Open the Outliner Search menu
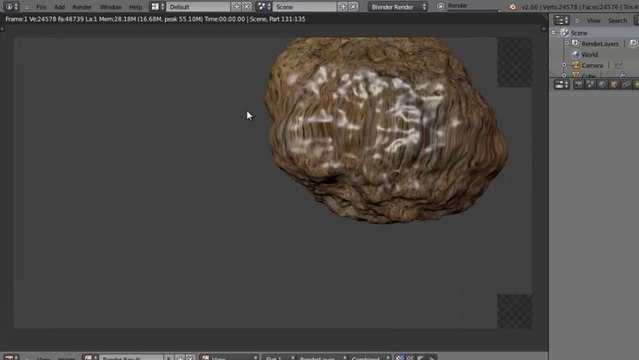 tap(617, 20)
